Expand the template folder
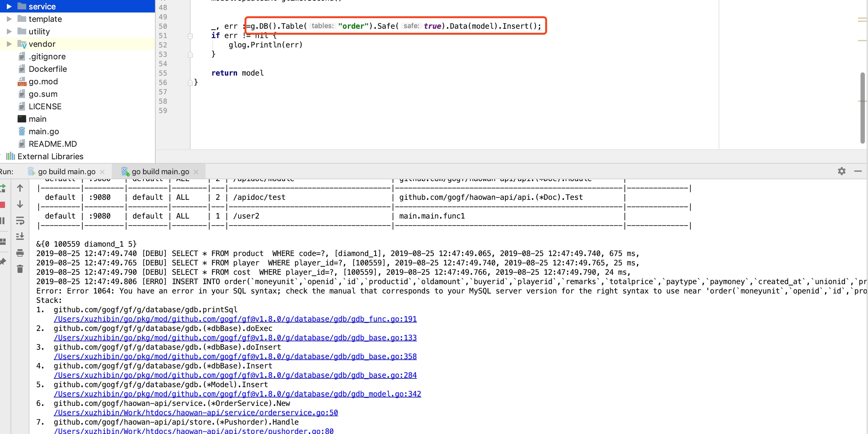 (x=9, y=19)
